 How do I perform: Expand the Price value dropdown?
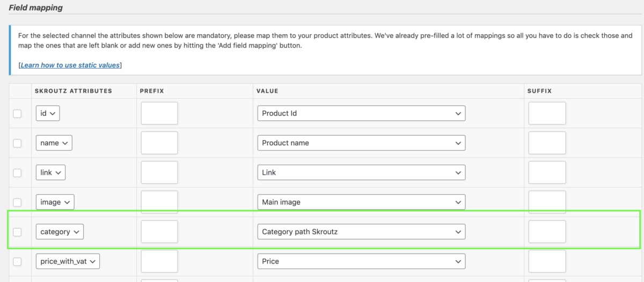(x=361, y=261)
